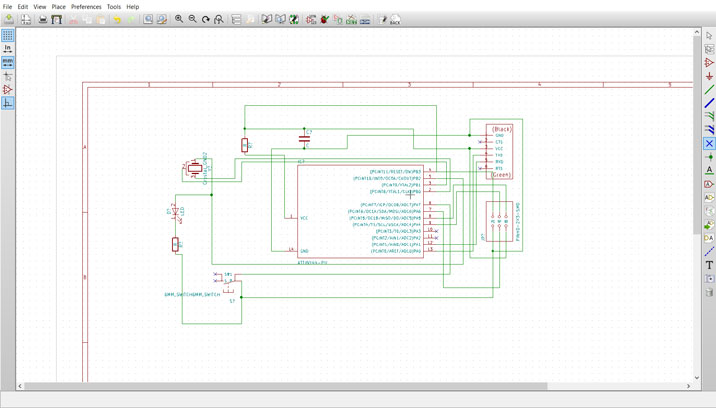Open the Preferences menu
Image resolution: width=716 pixels, height=408 pixels.
tap(86, 7)
